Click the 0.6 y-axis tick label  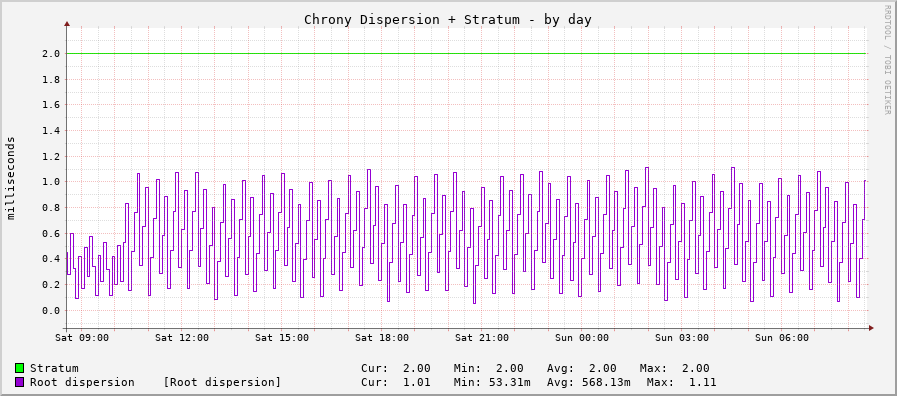click(51, 233)
